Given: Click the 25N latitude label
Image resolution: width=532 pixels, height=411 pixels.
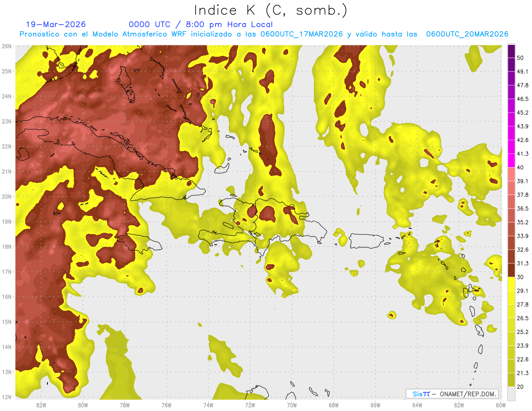Looking at the screenshot, I should coord(7,71).
